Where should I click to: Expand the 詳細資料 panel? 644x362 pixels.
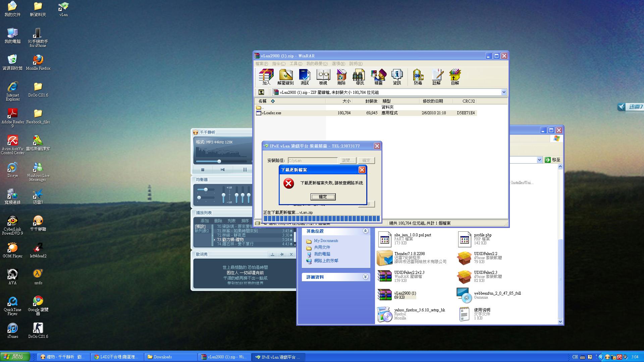click(365, 277)
